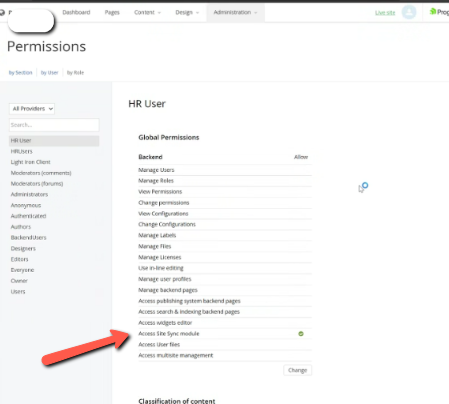Viewport: 449px width, 404px height.
Task: Select the Editors role
Action: click(19, 259)
